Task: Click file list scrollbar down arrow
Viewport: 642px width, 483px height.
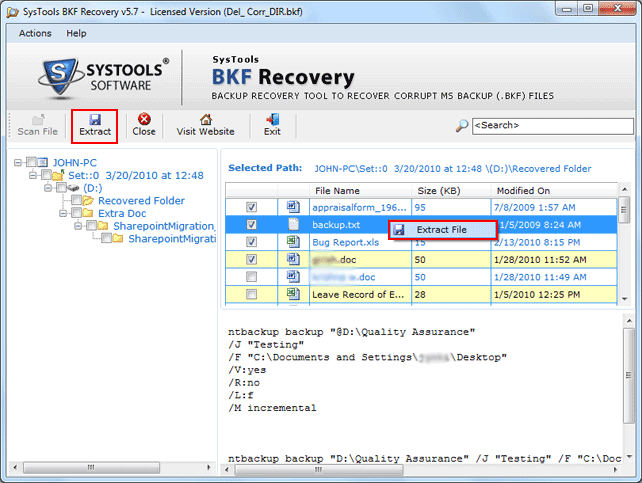Action: click(x=624, y=299)
